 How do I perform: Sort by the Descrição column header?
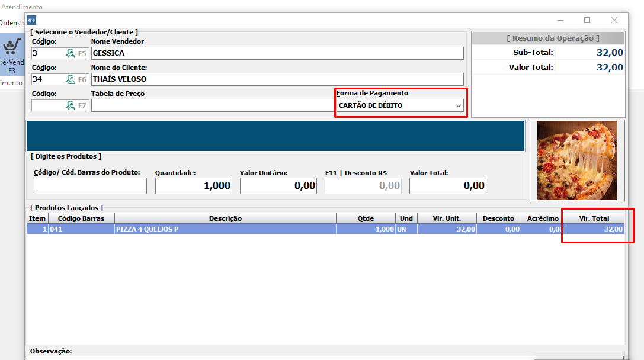coord(225,218)
